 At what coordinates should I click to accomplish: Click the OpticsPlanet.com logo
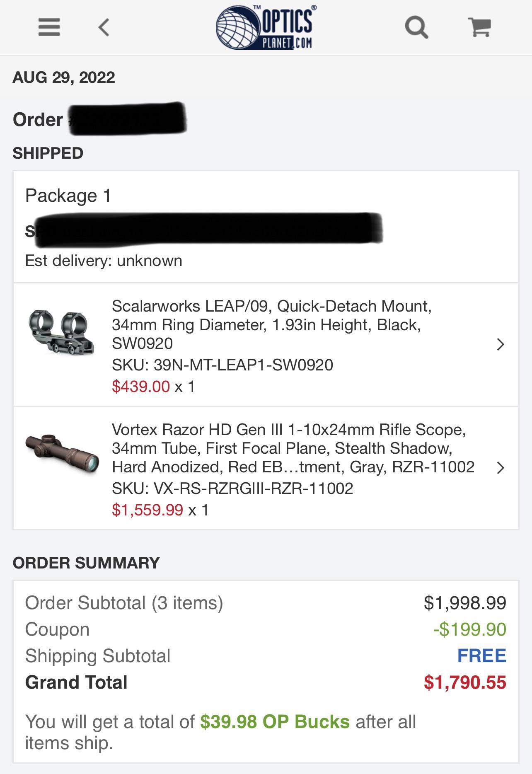[266, 26]
